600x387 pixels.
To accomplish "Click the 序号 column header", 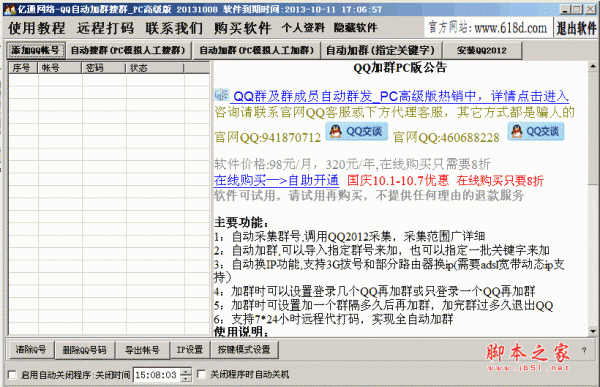I will (23, 68).
